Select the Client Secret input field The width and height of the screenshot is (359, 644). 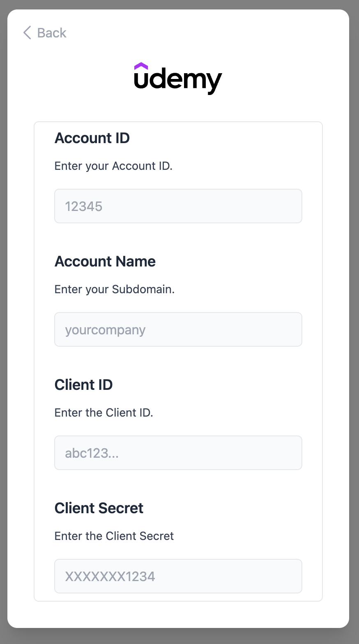coord(178,576)
